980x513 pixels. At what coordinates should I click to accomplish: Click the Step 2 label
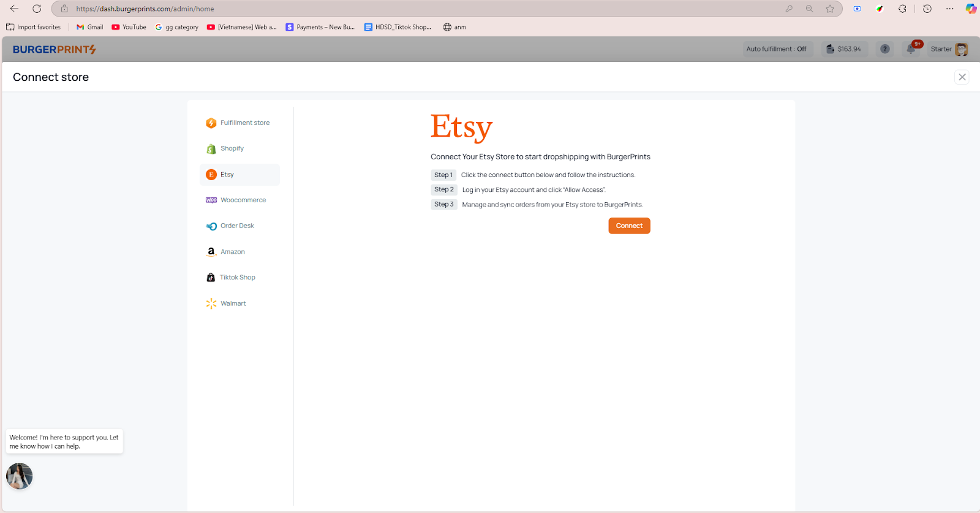point(444,189)
